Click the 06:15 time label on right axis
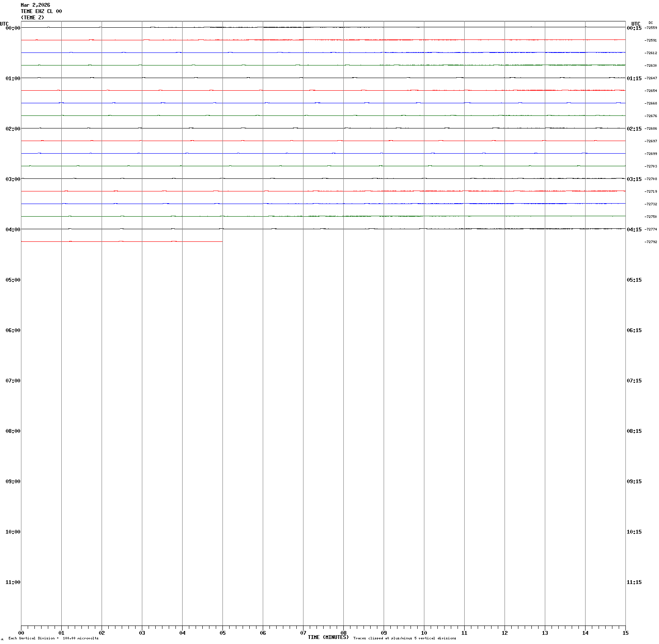 tap(634, 330)
